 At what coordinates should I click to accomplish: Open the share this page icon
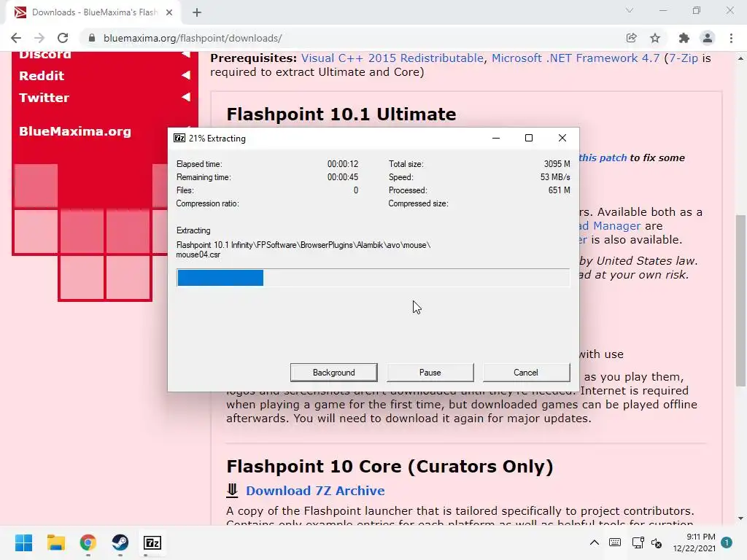point(632,38)
